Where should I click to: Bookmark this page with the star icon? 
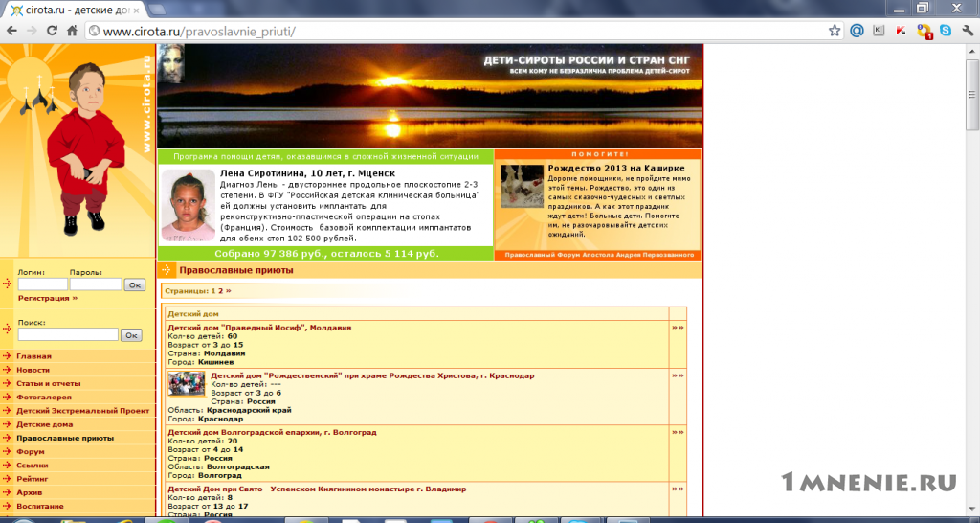coord(835,31)
